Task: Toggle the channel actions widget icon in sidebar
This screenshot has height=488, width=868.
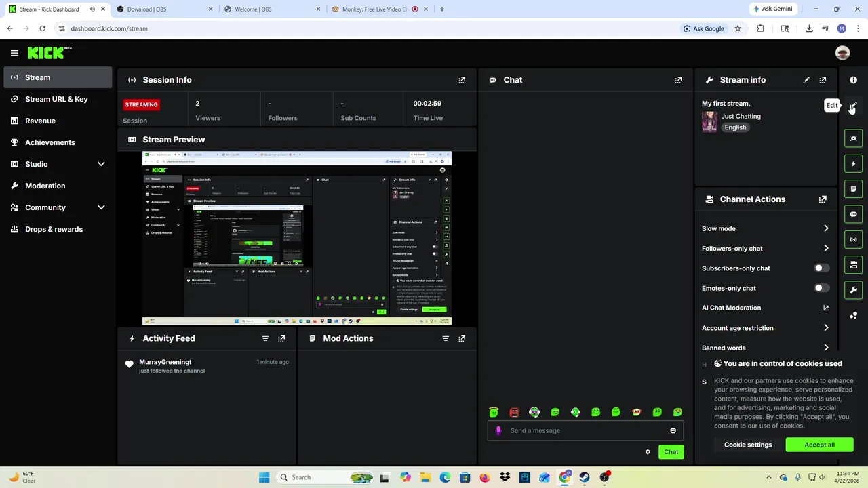Action: click(x=853, y=265)
